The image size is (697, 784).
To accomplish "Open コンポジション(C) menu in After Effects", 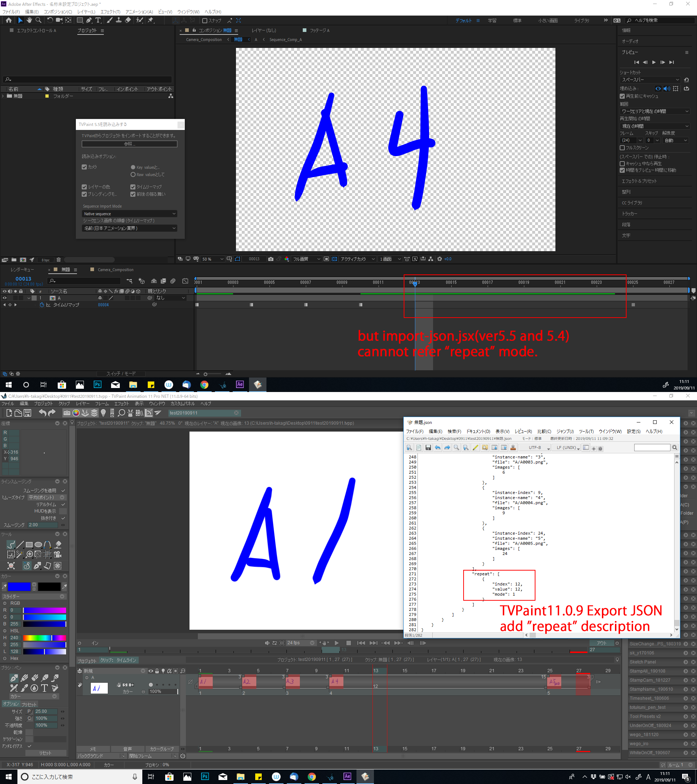I will coord(58,12).
